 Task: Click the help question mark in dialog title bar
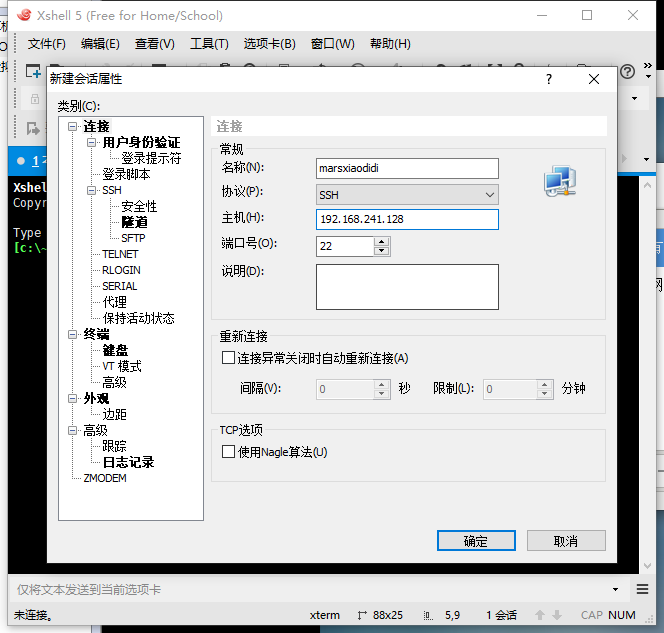pyautogui.click(x=549, y=79)
